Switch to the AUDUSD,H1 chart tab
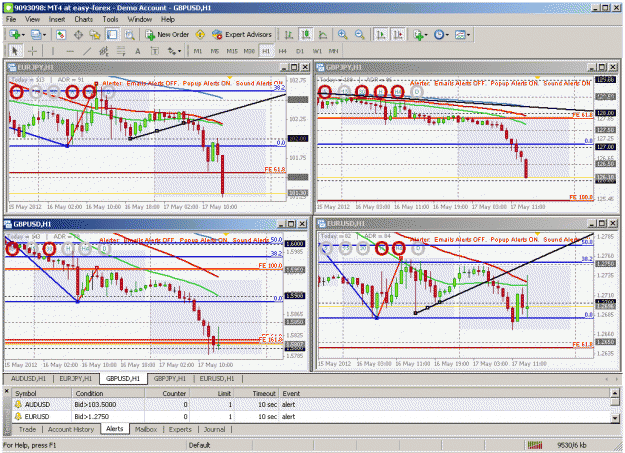 [x=28, y=378]
